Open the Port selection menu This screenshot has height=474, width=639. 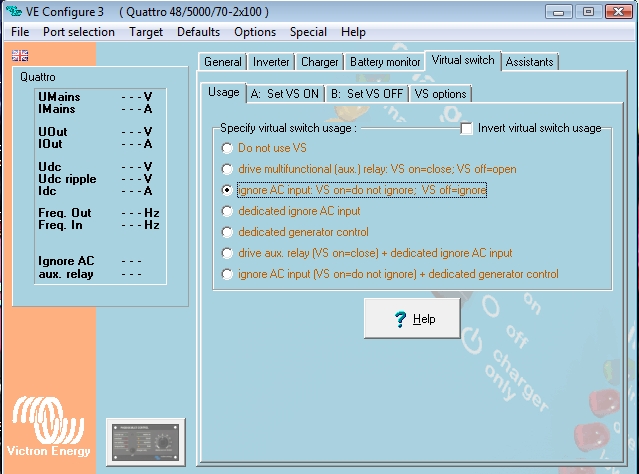coord(79,32)
